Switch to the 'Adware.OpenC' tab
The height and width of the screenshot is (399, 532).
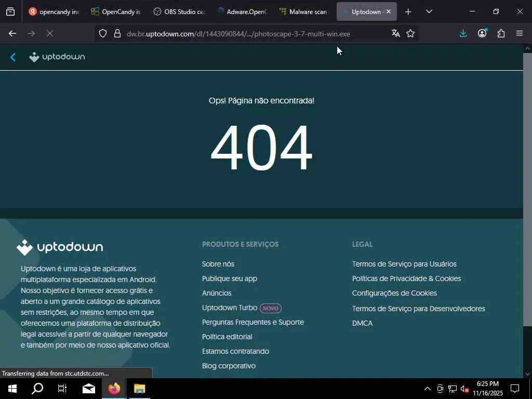tap(242, 12)
